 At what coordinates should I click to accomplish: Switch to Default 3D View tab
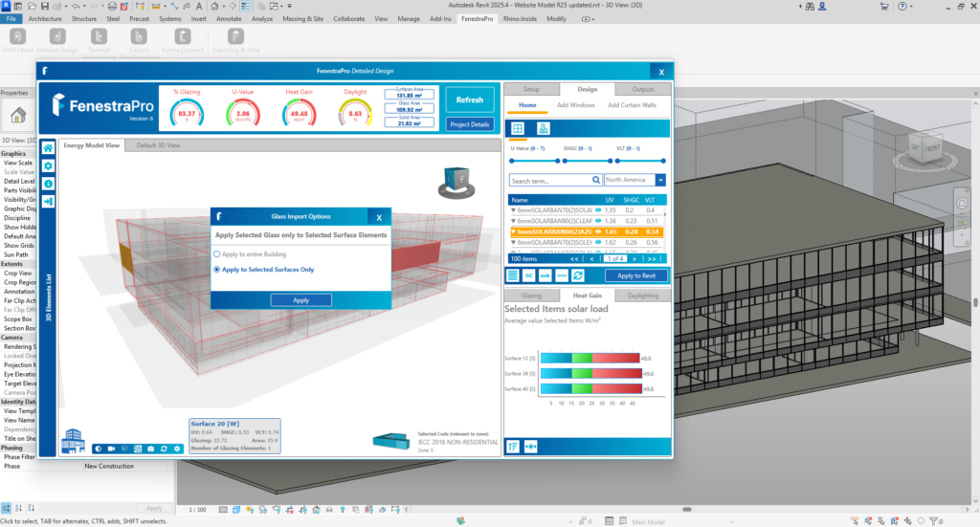(x=158, y=145)
